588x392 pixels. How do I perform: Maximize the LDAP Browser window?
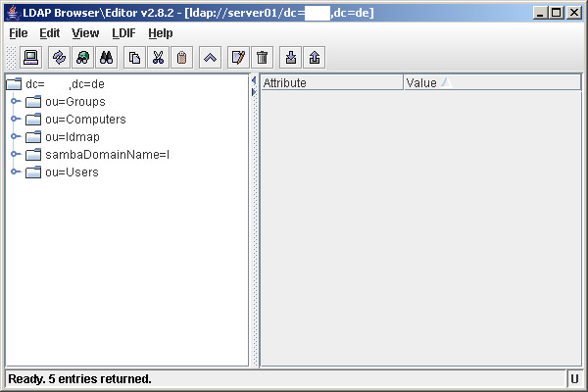click(557, 13)
